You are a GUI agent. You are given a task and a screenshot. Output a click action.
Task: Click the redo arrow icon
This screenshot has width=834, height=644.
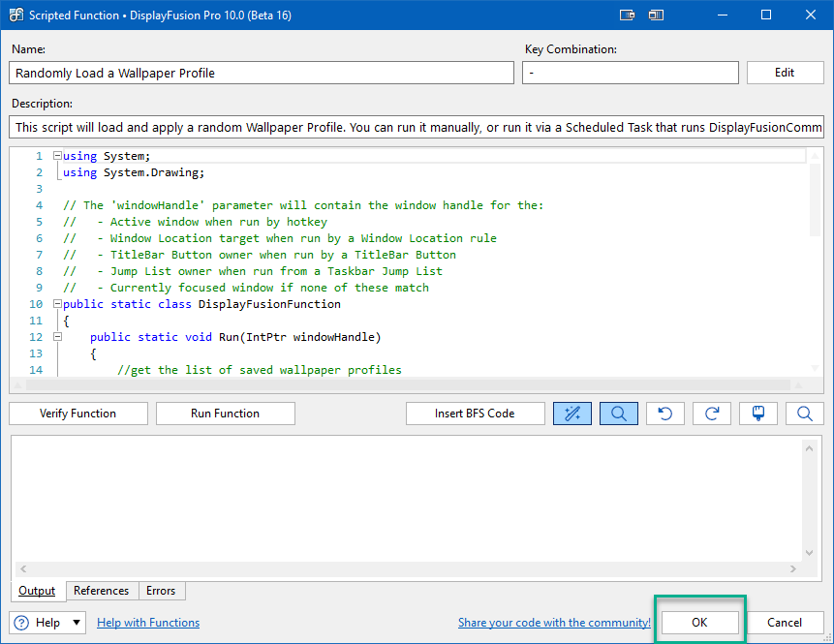pyautogui.click(x=711, y=414)
